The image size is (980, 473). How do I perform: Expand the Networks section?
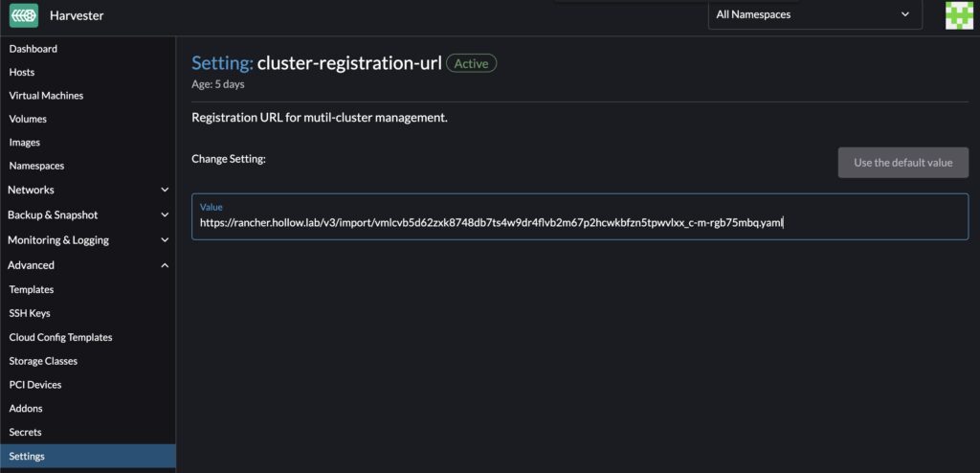(87, 190)
